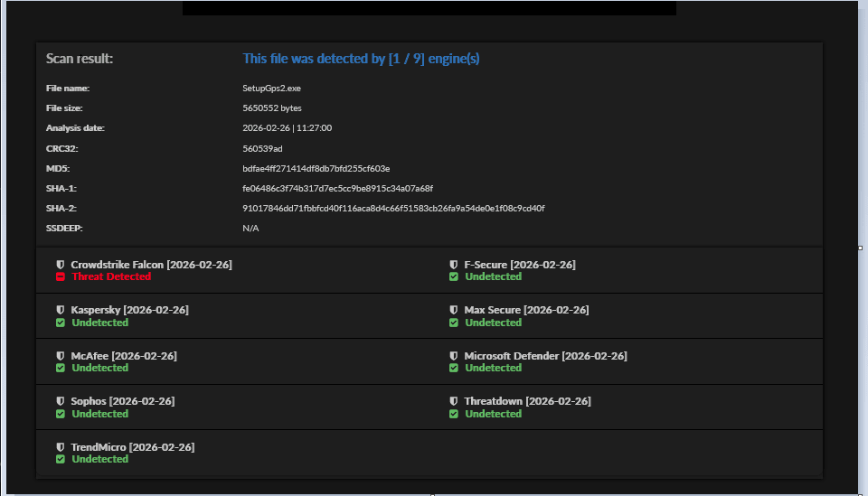Click the red threat icon under Crowdstrike Falcon
Viewport: 868px width, 496px height.
pos(61,276)
